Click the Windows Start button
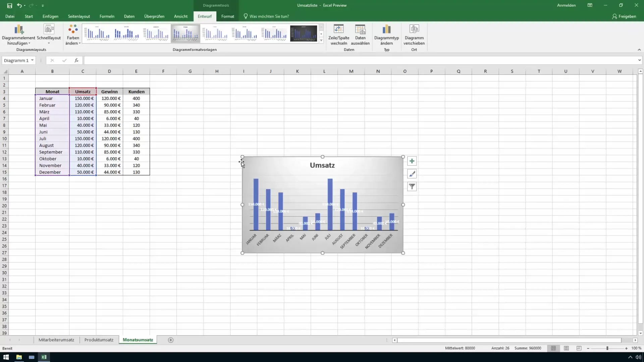The height and width of the screenshot is (362, 644). click(6, 357)
